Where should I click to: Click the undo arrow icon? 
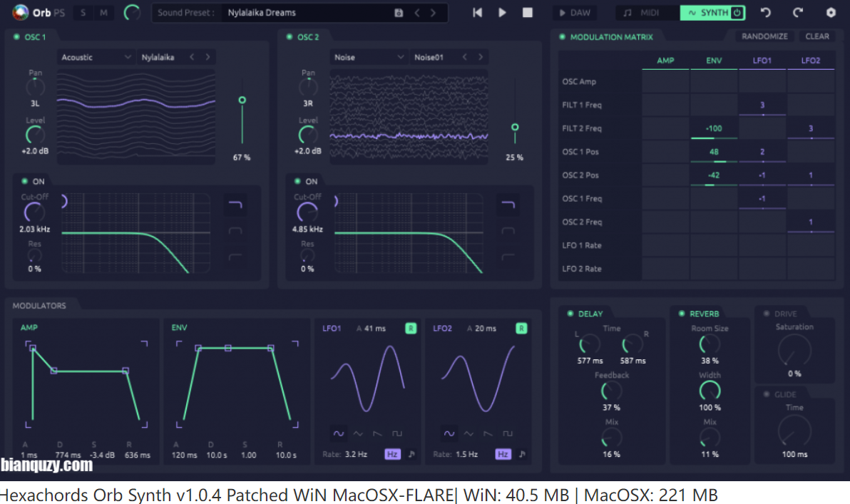[x=766, y=13]
